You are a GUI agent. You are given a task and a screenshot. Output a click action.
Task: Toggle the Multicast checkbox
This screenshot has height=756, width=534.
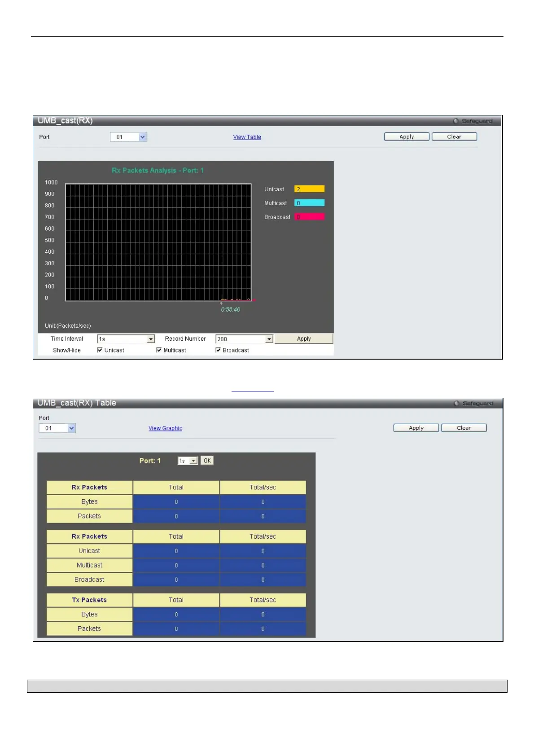click(159, 350)
